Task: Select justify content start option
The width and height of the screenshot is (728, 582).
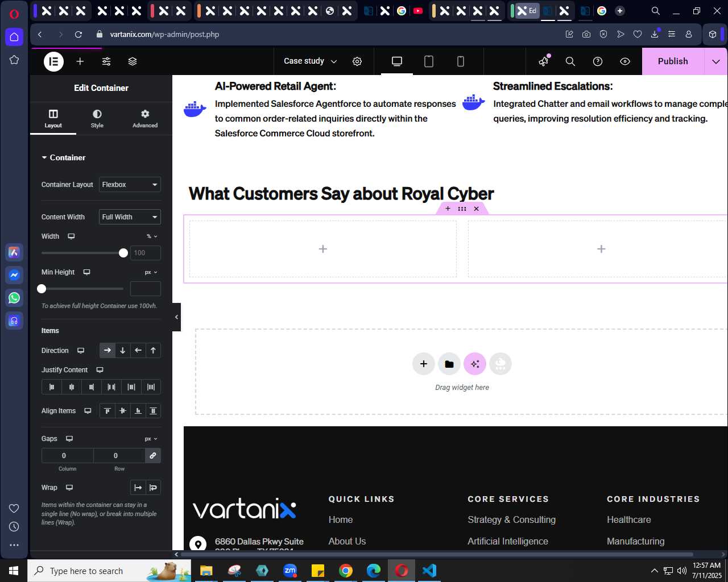Action: [52, 387]
